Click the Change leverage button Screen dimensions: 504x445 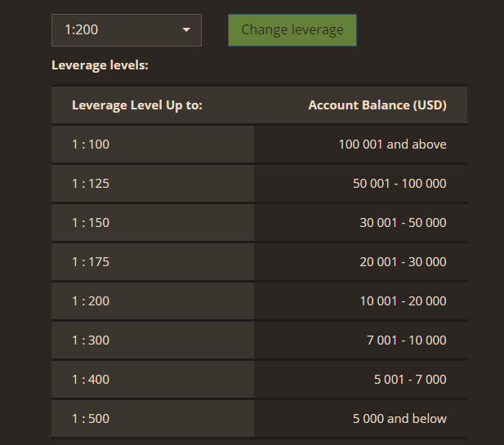pos(292,30)
